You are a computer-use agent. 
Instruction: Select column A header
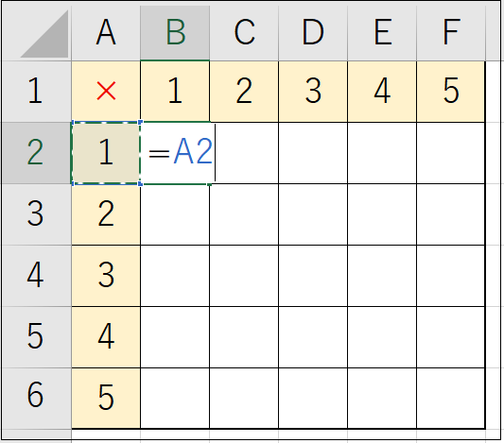coord(106,33)
